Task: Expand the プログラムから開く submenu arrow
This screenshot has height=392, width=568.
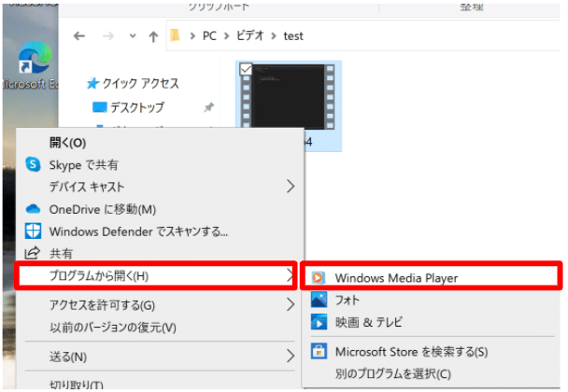Action: pyautogui.click(x=290, y=275)
